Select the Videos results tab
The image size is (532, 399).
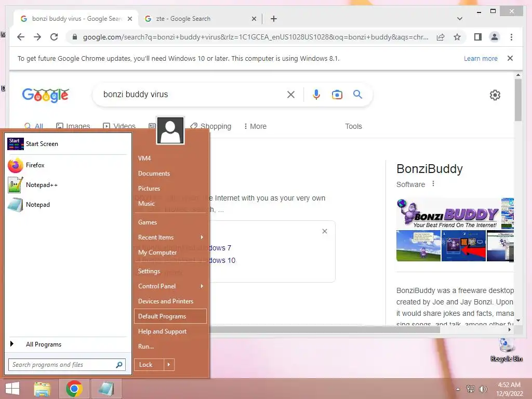pyautogui.click(x=119, y=126)
